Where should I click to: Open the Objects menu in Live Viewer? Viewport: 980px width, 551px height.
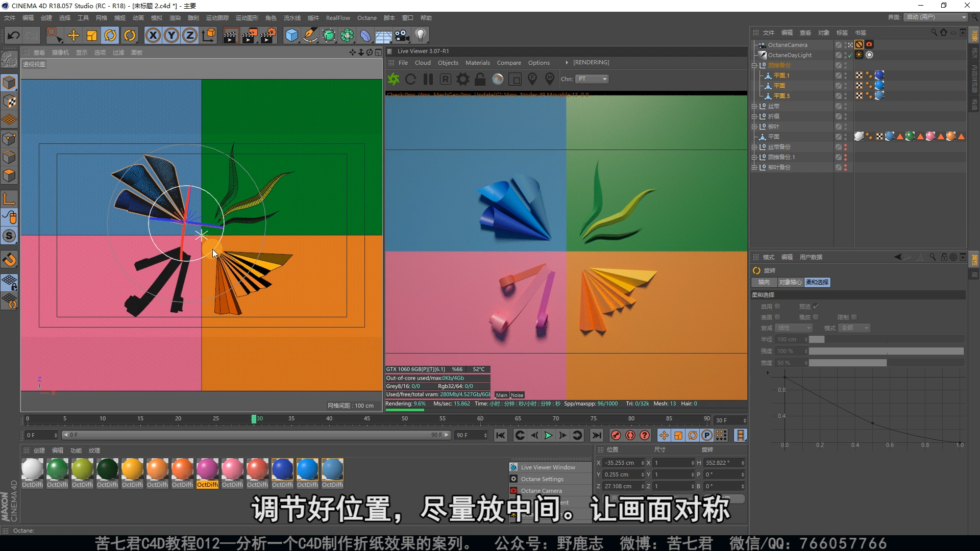(448, 63)
